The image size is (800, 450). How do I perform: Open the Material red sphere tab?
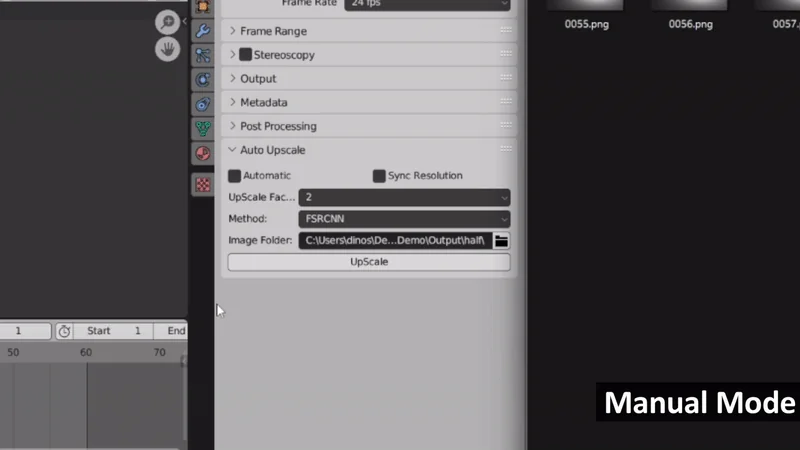click(x=203, y=154)
